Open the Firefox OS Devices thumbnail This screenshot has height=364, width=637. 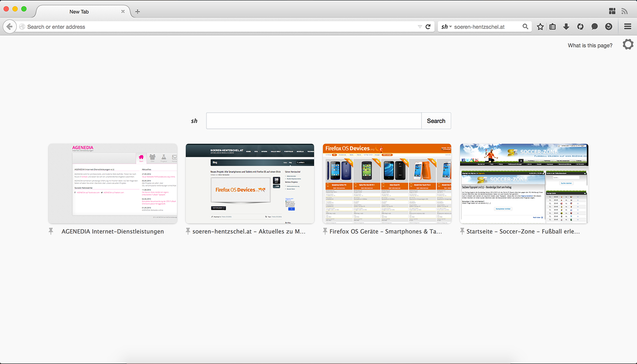387,184
